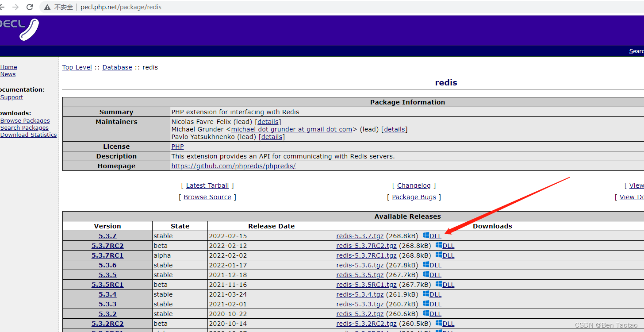Click the 不安全 security warning indicator
This screenshot has height=332, width=644.
[58, 7]
